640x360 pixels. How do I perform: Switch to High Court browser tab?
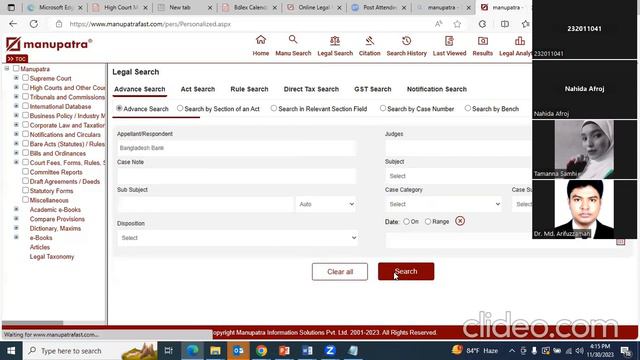pyautogui.click(x=119, y=7)
